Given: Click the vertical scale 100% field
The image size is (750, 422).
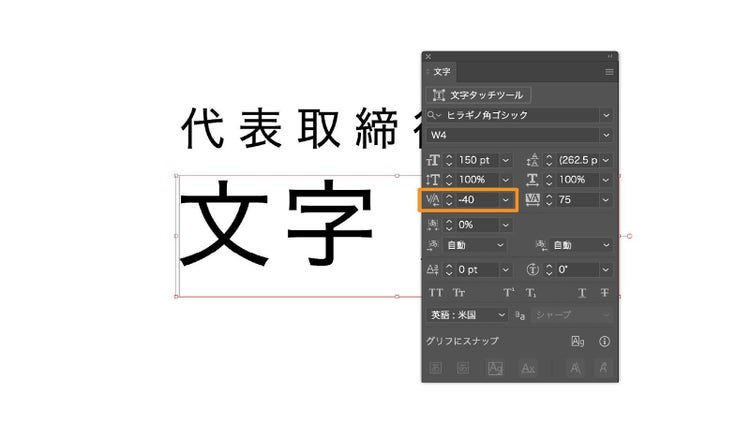Looking at the screenshot, I should pos(476,180).
